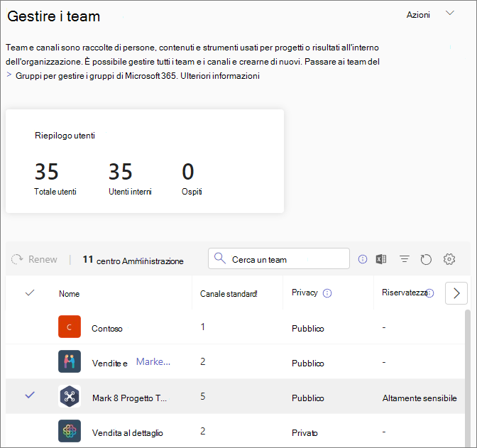Refresh the team list with reload icon
The width and height of the screenshot is (477, 448).
click(x=426, y=259)
